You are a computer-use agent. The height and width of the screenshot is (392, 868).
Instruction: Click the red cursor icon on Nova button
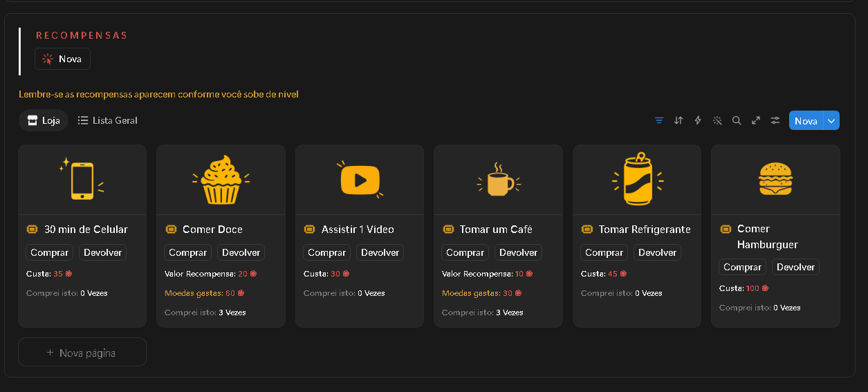pyautogui.click(x=48, y=59)
